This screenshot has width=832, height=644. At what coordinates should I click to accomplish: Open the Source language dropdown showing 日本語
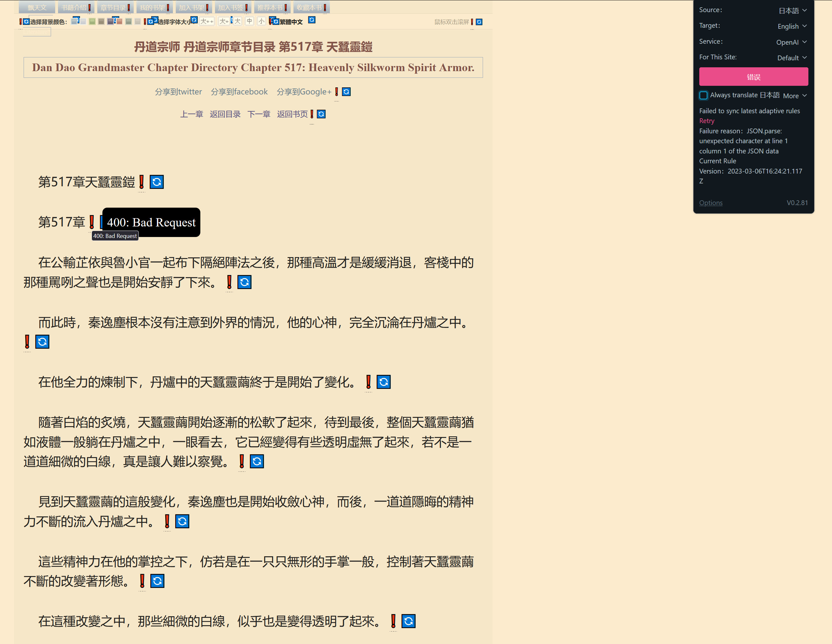(792, 10)
